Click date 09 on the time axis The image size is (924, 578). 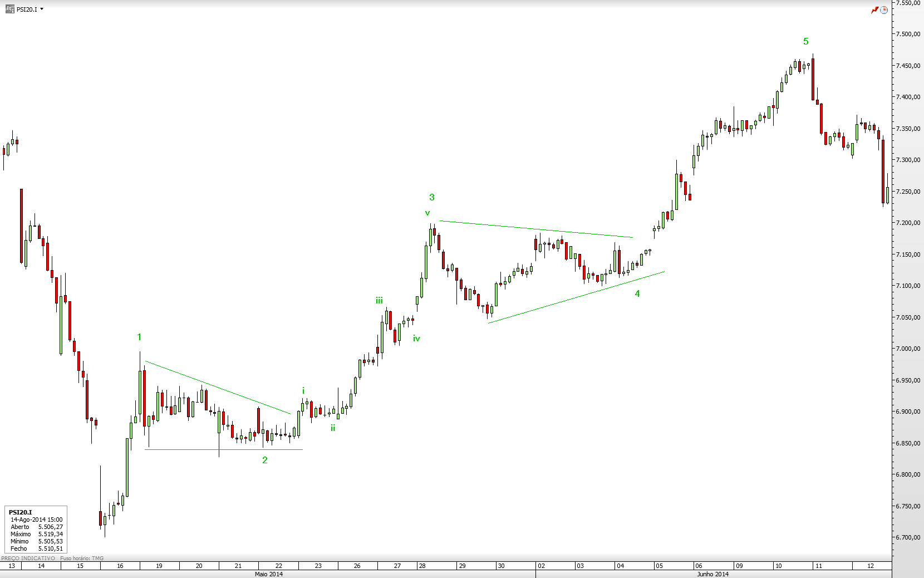[739, 566]
